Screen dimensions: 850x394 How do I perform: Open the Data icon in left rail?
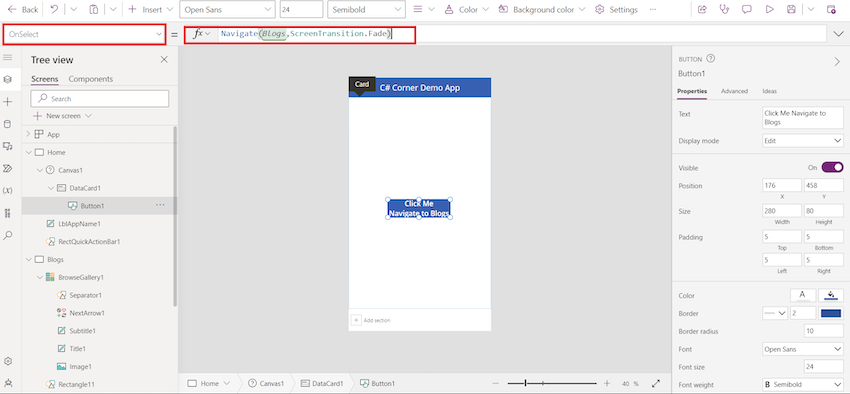8,124
